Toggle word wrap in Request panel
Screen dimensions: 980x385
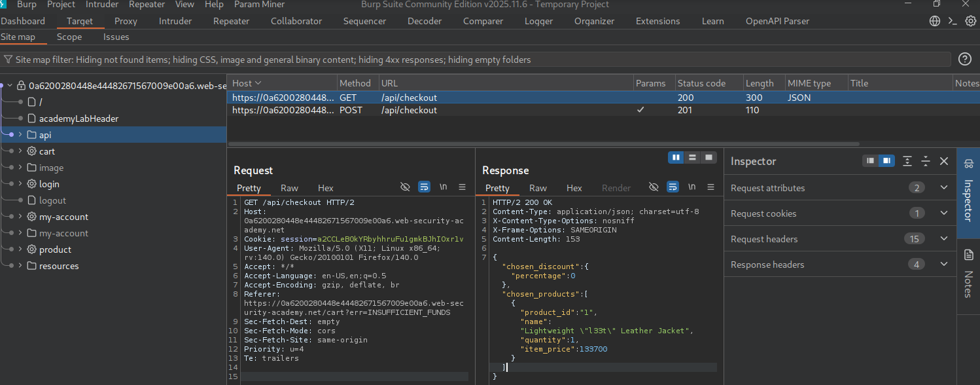pos(424,187)
